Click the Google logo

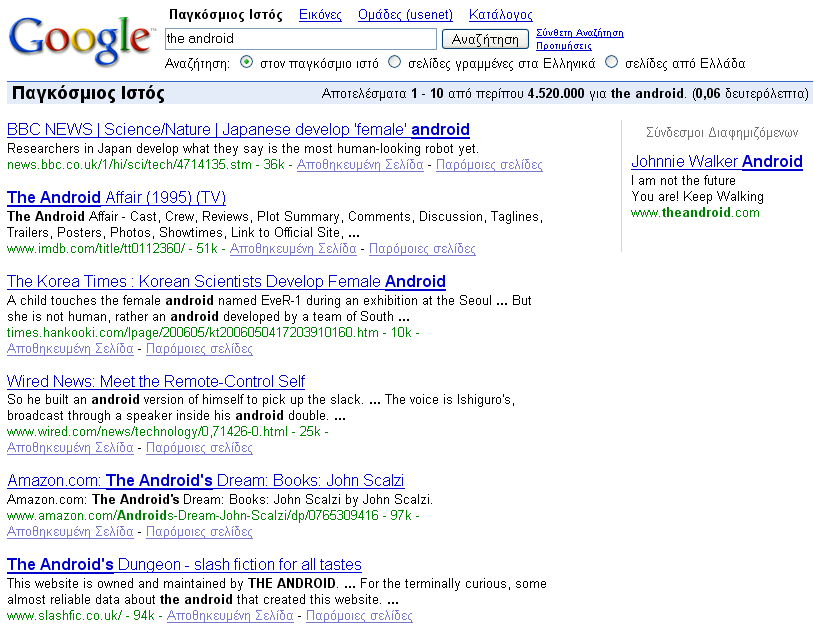pos(82,40)
